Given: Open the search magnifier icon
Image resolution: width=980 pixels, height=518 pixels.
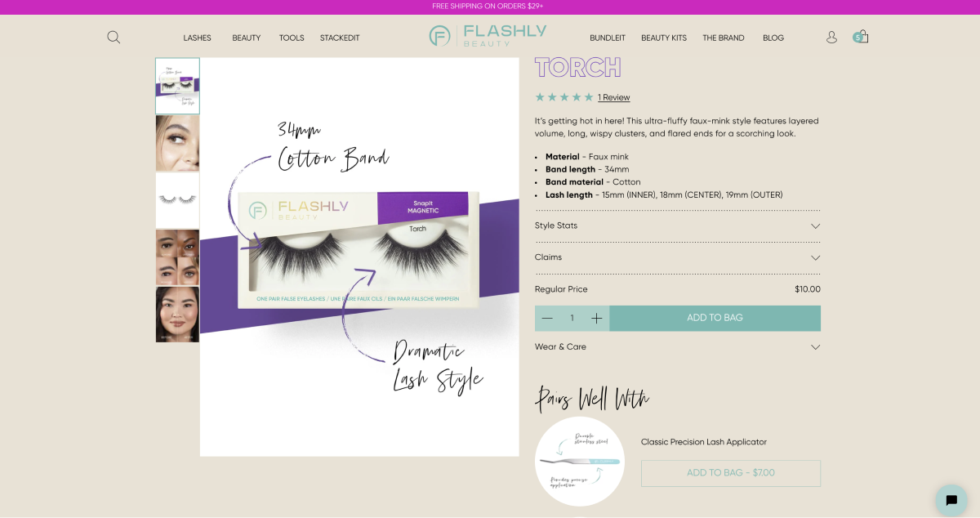Looking at the screenshot, I should (x=114, y=37).
